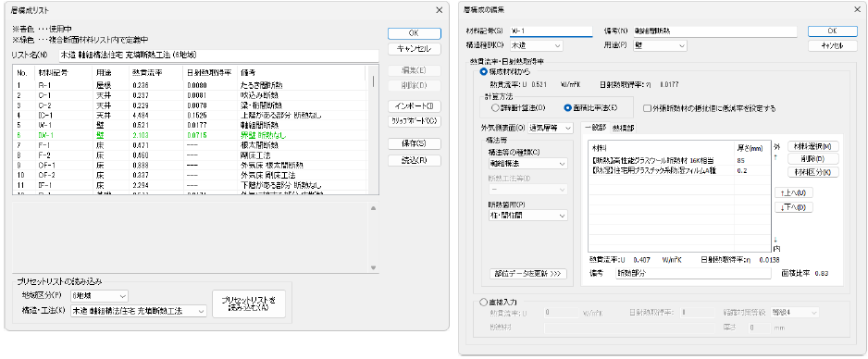
Task: Enable the 外張断熱材の低減率を設定する checkbox
Action: (x=647, y=108)
